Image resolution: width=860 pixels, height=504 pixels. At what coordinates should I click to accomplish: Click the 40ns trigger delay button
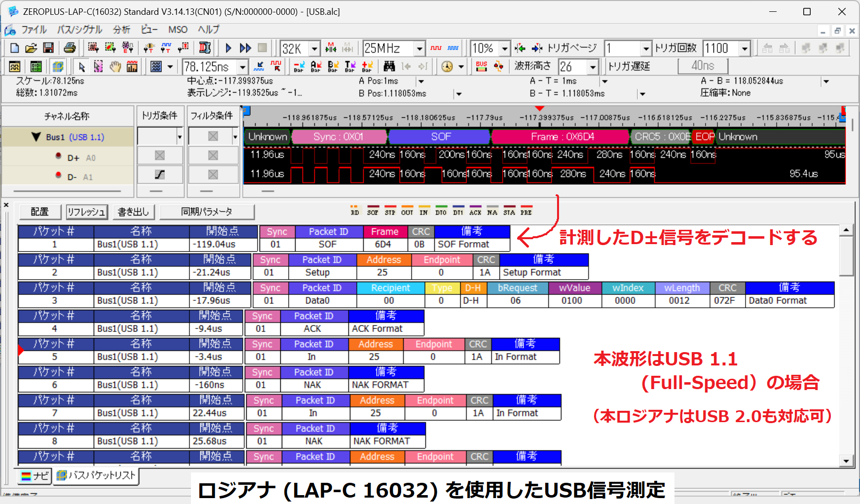703,66
